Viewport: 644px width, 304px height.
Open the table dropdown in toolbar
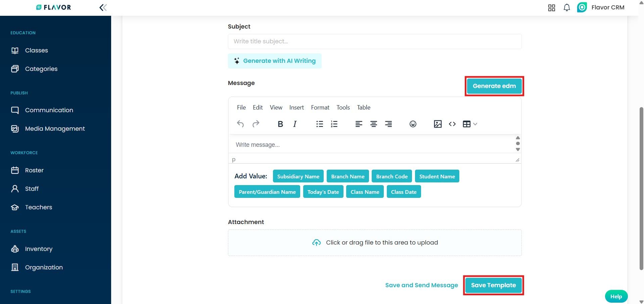click(x=470, y=124)
